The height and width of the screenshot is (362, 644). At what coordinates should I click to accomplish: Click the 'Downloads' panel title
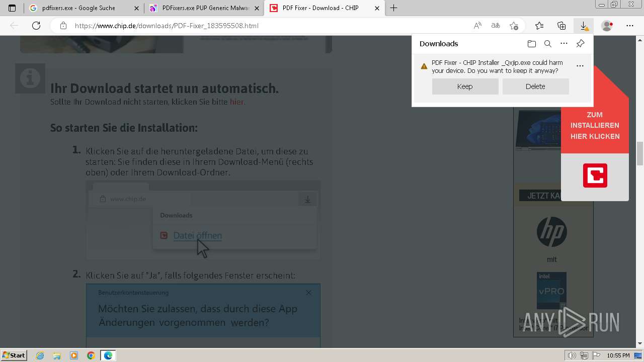coord(439,44)
